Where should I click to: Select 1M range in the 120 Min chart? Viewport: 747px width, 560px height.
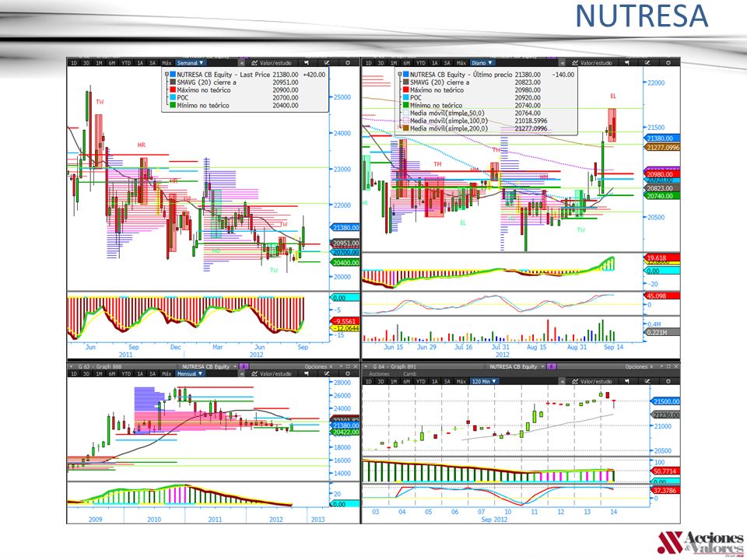click(394, 381)
